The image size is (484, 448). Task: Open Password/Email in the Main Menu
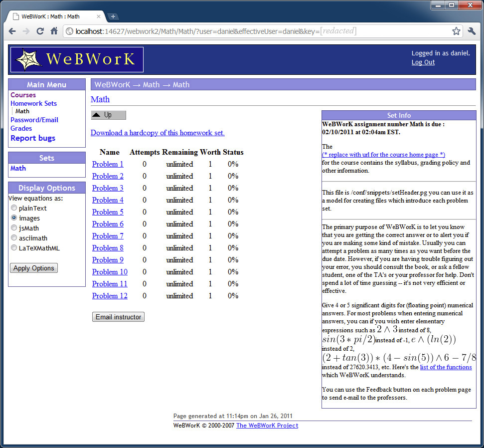[34, 120]
